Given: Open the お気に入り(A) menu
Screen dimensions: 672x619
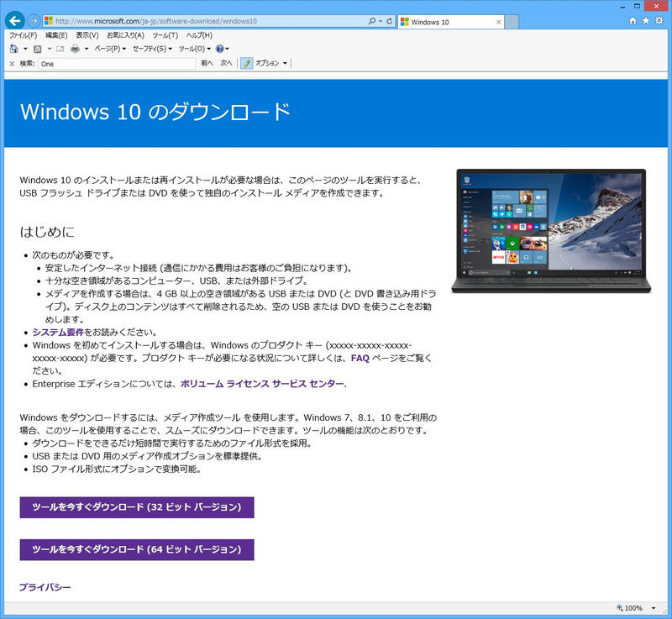Looking at the screenshot, I should pyautogui.click(x=125, y=35).
